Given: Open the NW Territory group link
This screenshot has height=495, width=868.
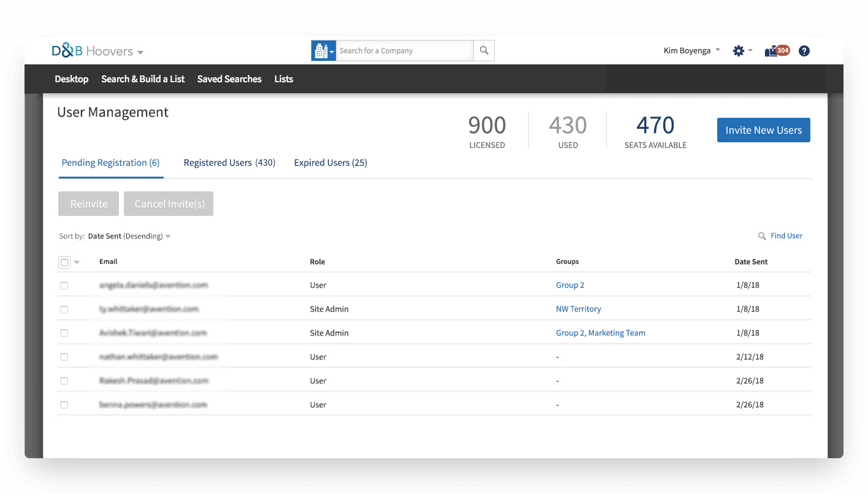Looking at the screenshot, I should (x=578, y=309).
